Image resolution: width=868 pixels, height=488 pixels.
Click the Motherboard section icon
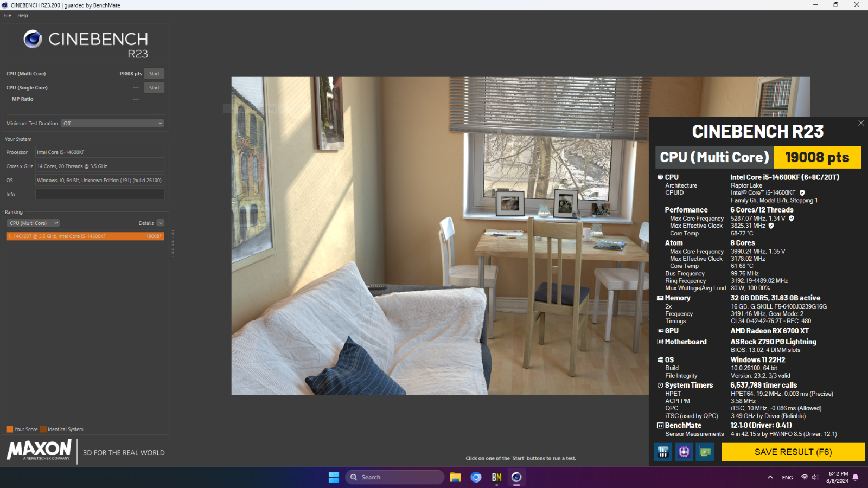pos(660,342)
